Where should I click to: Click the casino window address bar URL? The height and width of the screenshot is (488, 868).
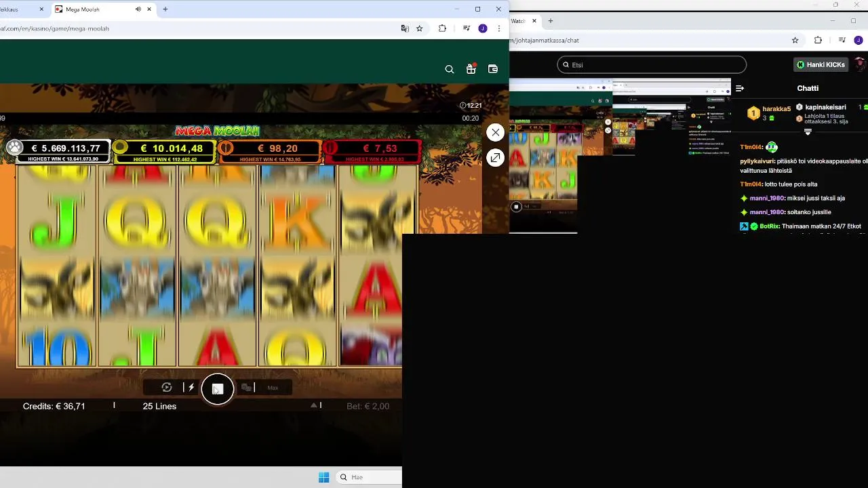pos(54,28)
